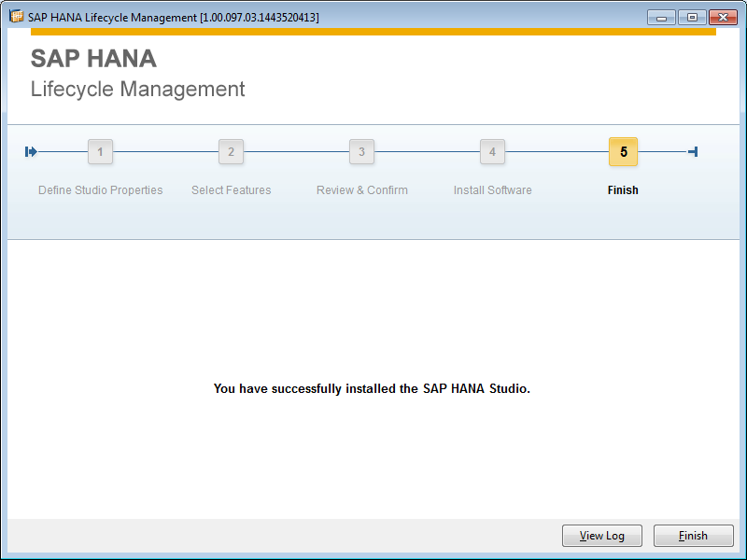The height and width of the screenshot is (560, 747).
Task: Click the success installation message text
Action: point(372,388)
